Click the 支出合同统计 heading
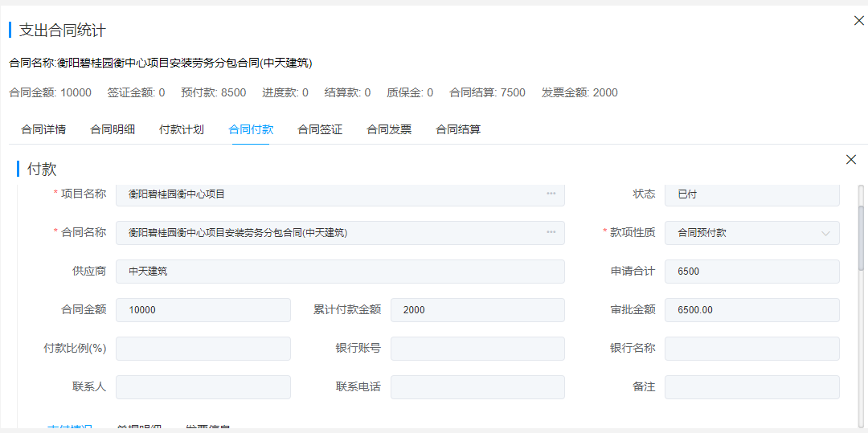Viewport: 868px width, 433px height. (x=63, y=31)
